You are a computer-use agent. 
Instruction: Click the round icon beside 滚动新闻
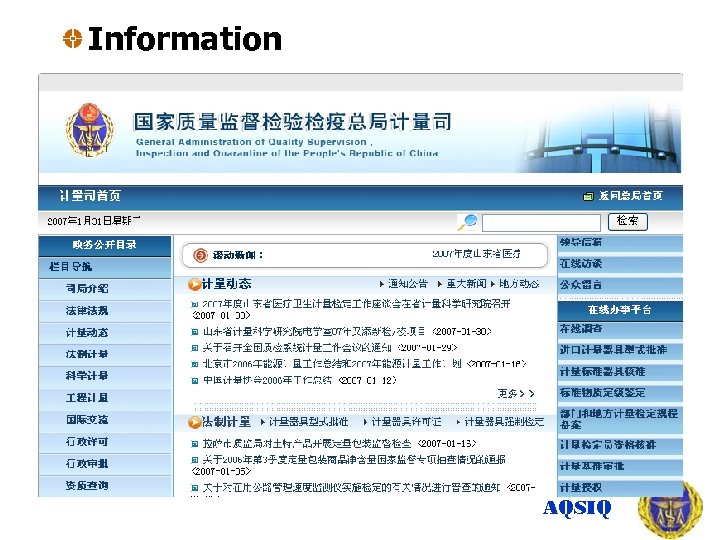click(x=200, y=255)
